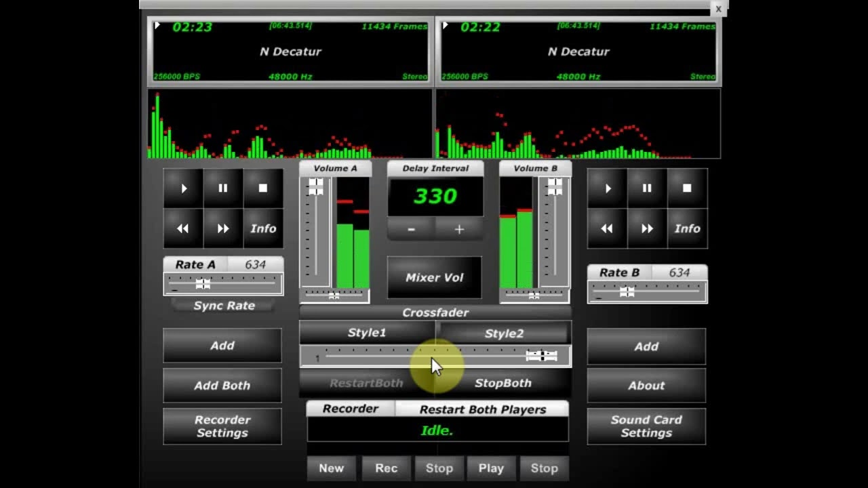Image resolution: width=868 pixels, height=488 pixels.
Task: Open Mixer Vol control
Action: coord(435,277)
